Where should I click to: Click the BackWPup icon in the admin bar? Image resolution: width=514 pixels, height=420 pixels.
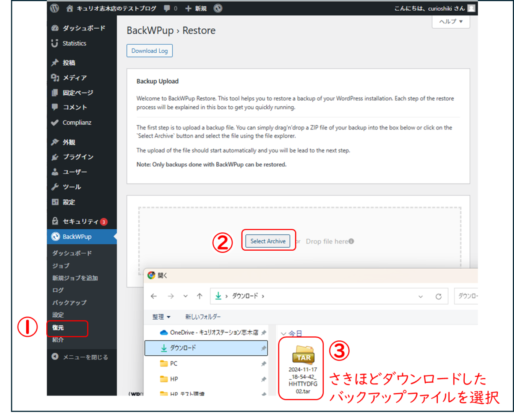coord(218,8)
